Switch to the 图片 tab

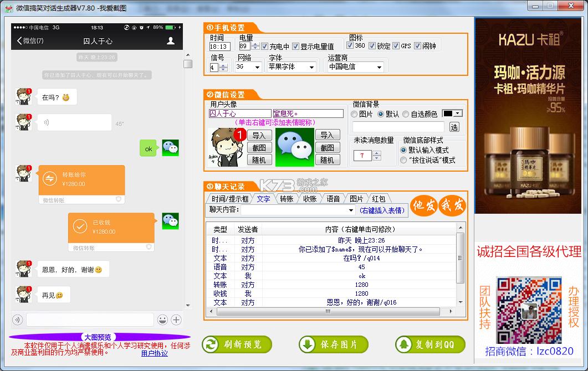(356, 199)
